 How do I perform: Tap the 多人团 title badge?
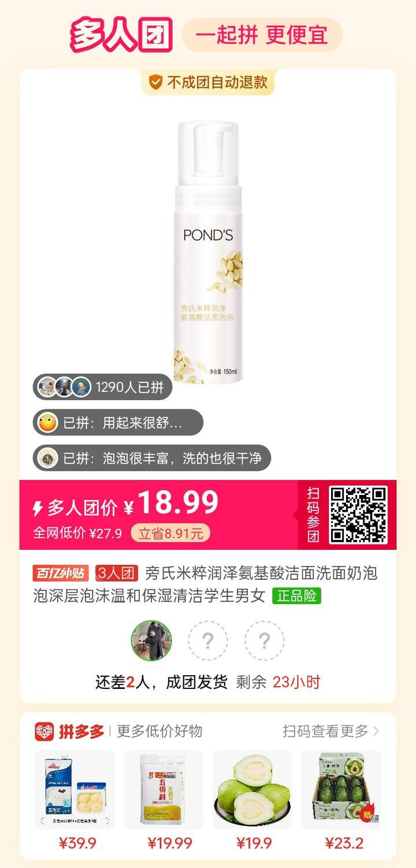pos(121,35)
